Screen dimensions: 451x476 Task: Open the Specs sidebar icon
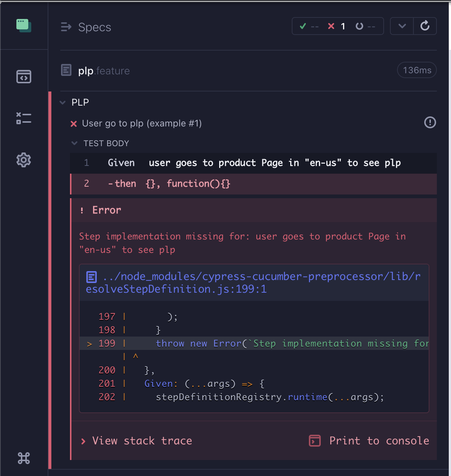(24, 77)
